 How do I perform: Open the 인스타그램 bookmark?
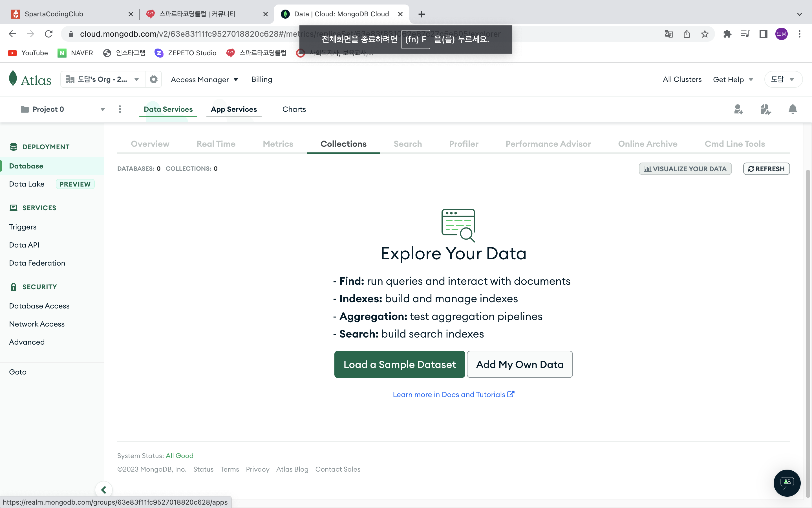pos(124,53)
